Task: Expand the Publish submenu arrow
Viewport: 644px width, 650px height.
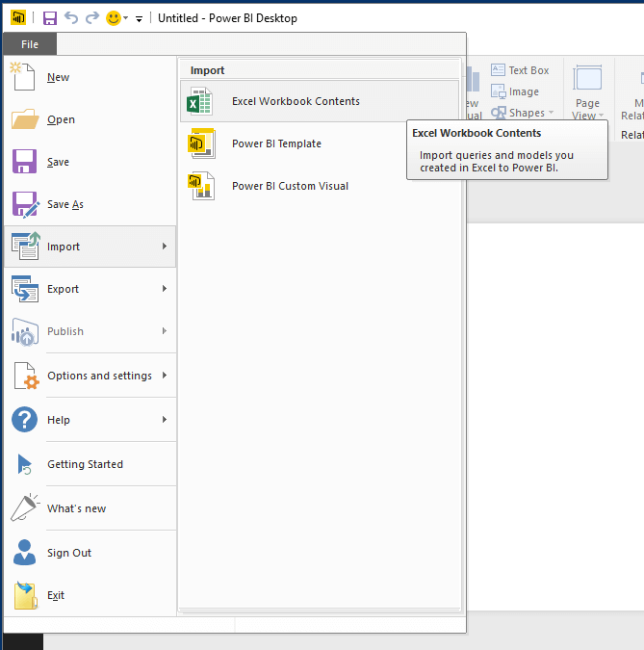Action: 165,331
